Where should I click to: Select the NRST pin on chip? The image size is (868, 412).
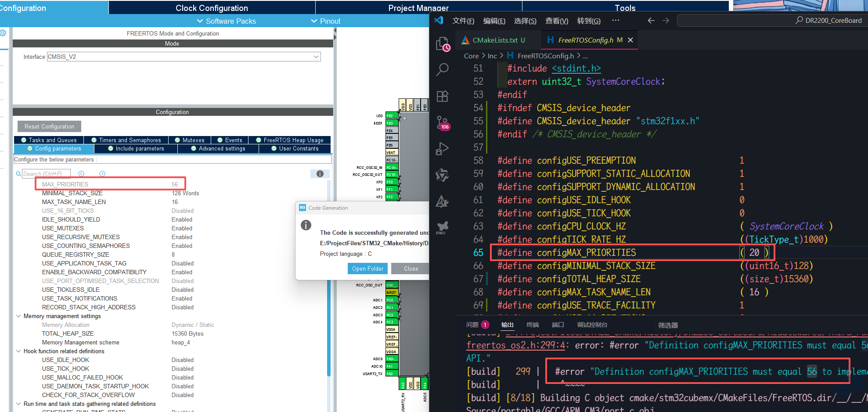tap(391, 293)
